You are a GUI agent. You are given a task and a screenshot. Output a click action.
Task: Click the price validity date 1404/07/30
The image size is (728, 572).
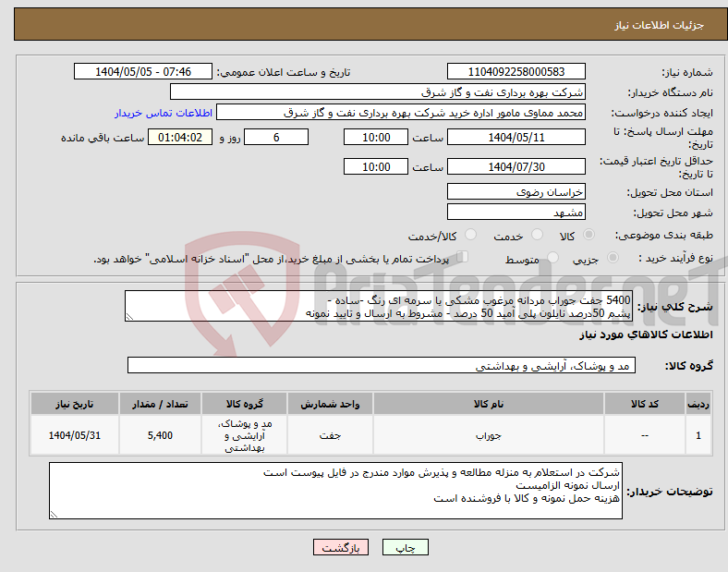coord(516,166)
